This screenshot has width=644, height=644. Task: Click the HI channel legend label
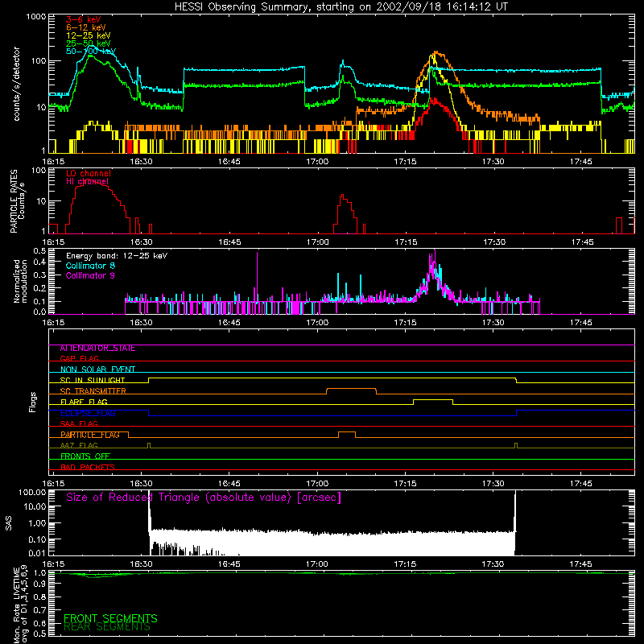coord(88,182)
